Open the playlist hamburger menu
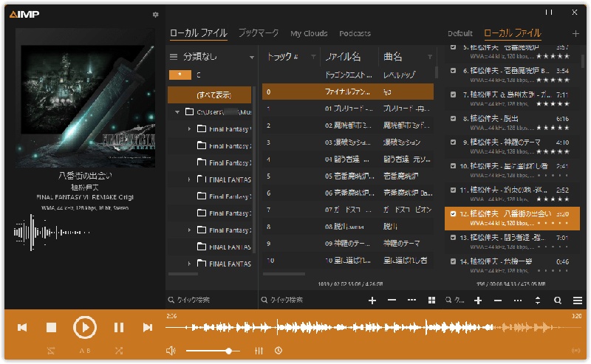 tap(578, 301)
